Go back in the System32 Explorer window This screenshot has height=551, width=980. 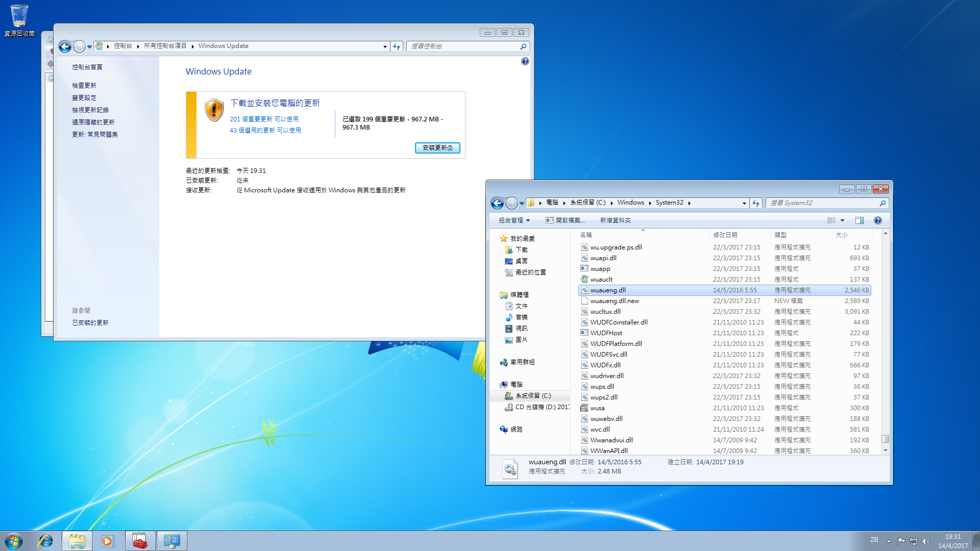[x=497, y=203]
